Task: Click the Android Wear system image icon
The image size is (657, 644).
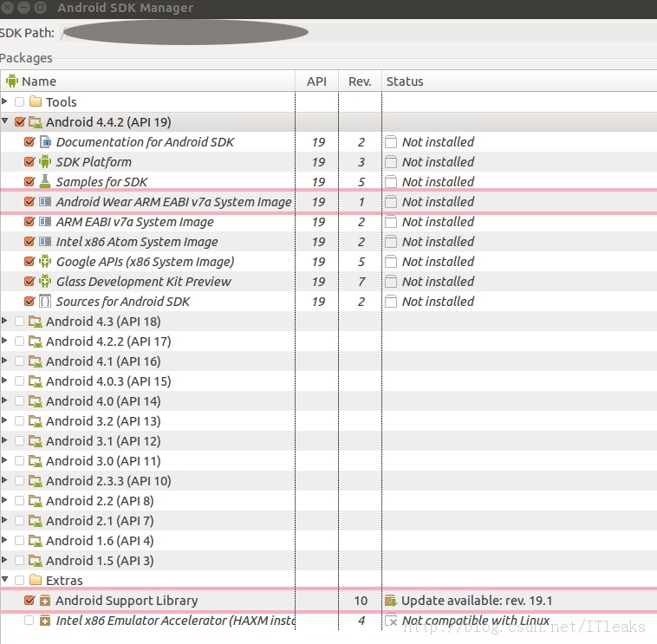Action: [45, 202]
